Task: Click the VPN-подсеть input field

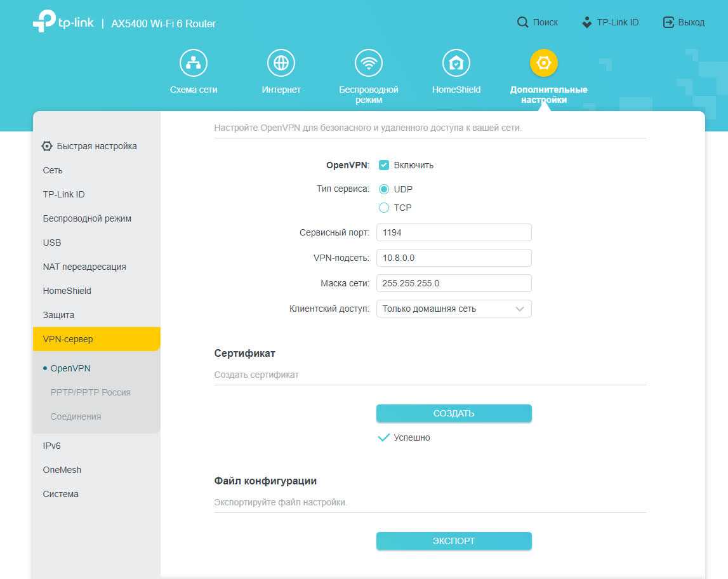Action: pyautogui.click(x=454, y=258)
